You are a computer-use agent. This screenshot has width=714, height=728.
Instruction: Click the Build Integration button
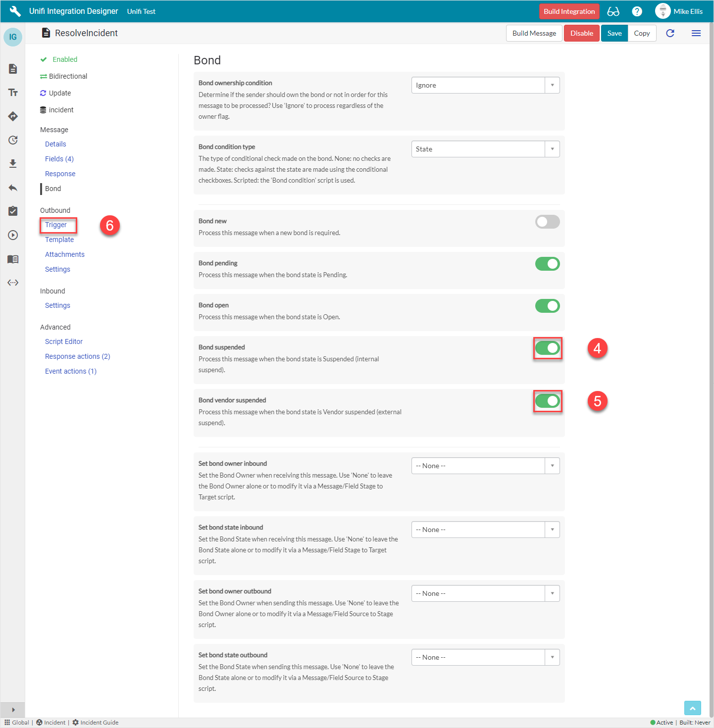(569, 11)
